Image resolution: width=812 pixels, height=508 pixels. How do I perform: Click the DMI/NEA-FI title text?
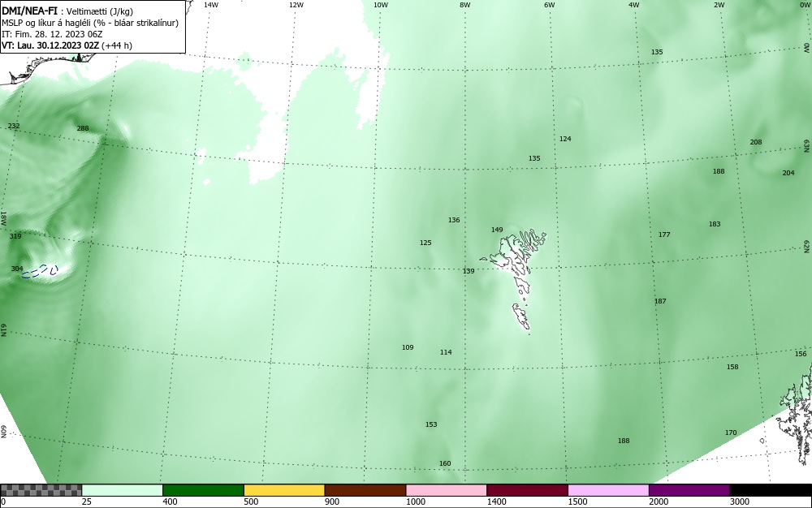[x=29, y=11]
